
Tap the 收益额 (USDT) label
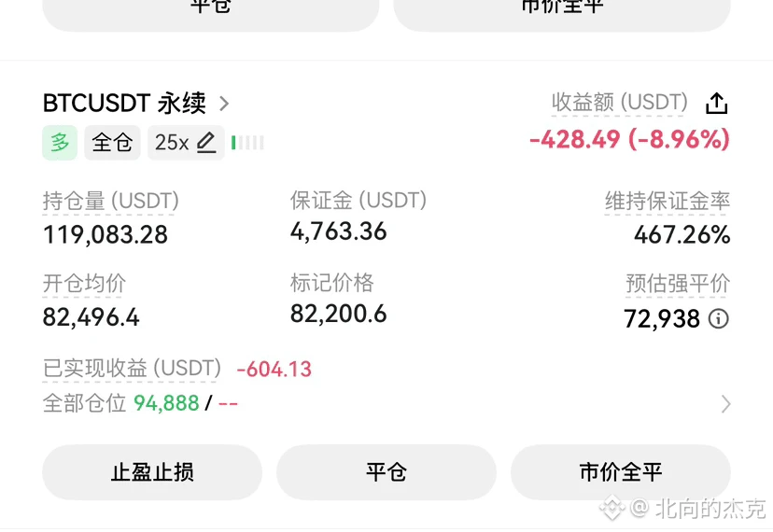point(619,103)
